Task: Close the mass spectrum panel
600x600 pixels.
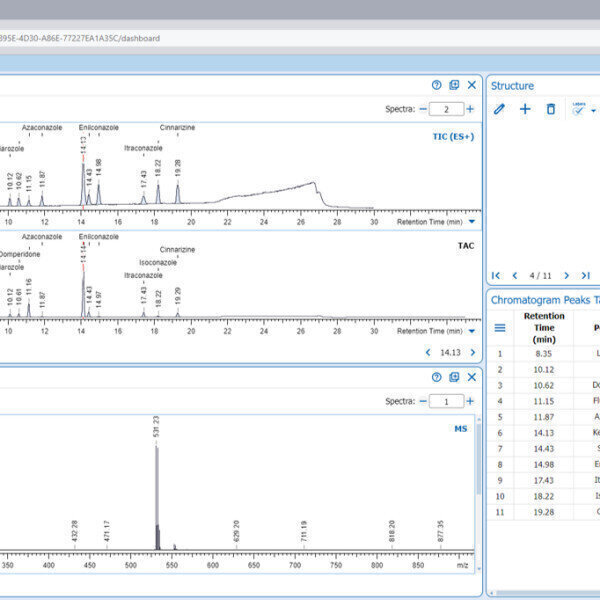Action: (x=472, y=377)
